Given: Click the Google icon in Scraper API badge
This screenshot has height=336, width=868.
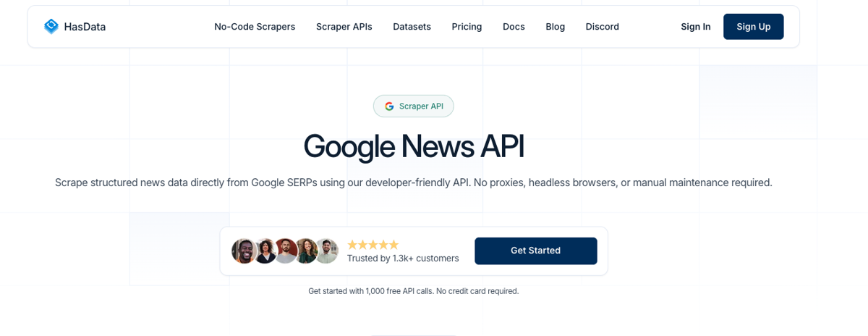Looking at the screenshot, I should point(389,106).
